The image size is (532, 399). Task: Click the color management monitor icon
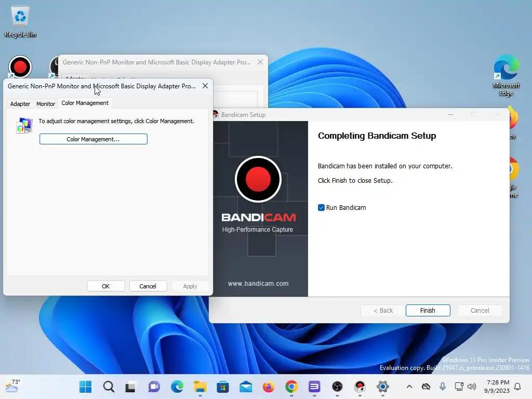click(24, 125)
